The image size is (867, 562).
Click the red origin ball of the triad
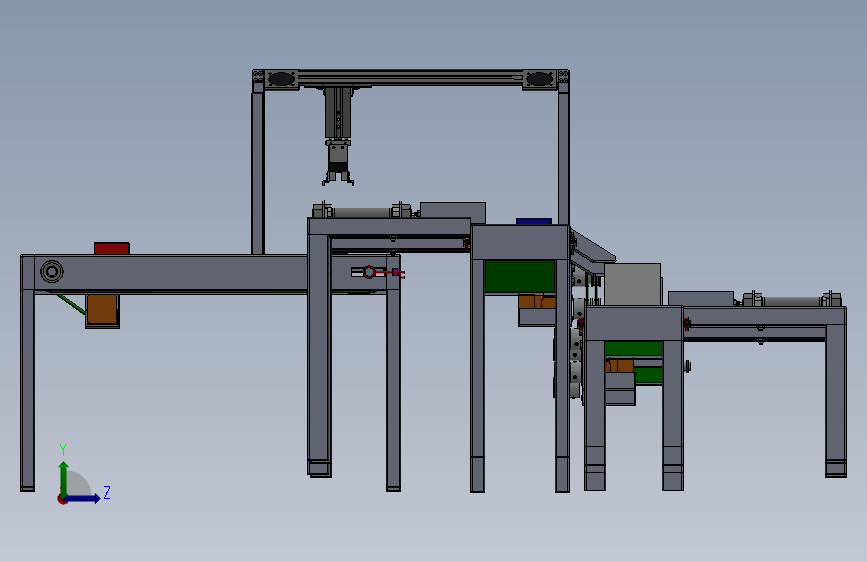(x=62, y=499)
